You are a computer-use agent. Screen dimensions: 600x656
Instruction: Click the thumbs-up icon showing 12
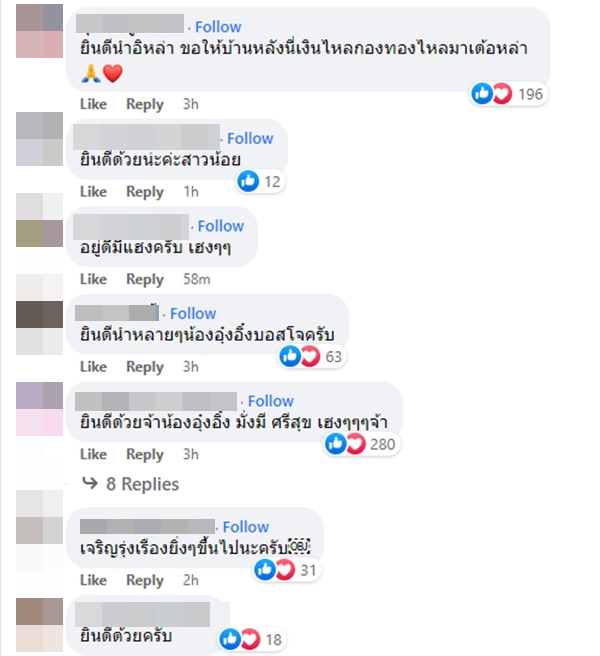[x=248, y=181]
